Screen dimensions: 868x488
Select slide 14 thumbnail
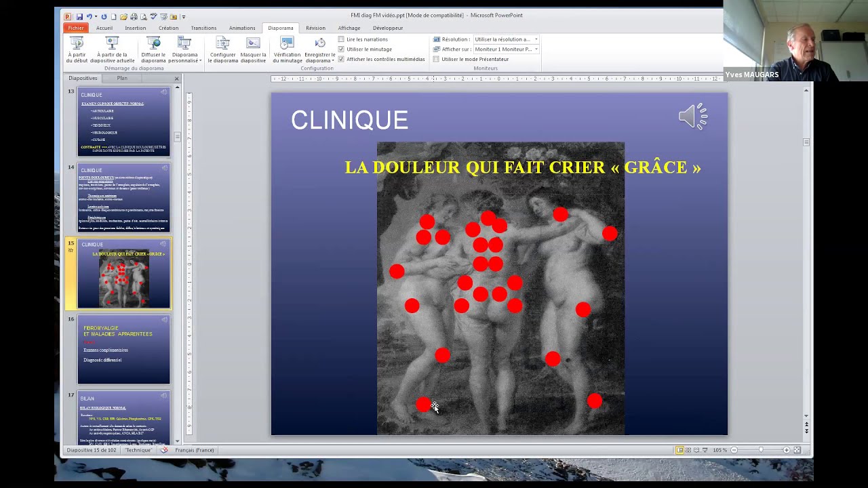coord(123,198)
